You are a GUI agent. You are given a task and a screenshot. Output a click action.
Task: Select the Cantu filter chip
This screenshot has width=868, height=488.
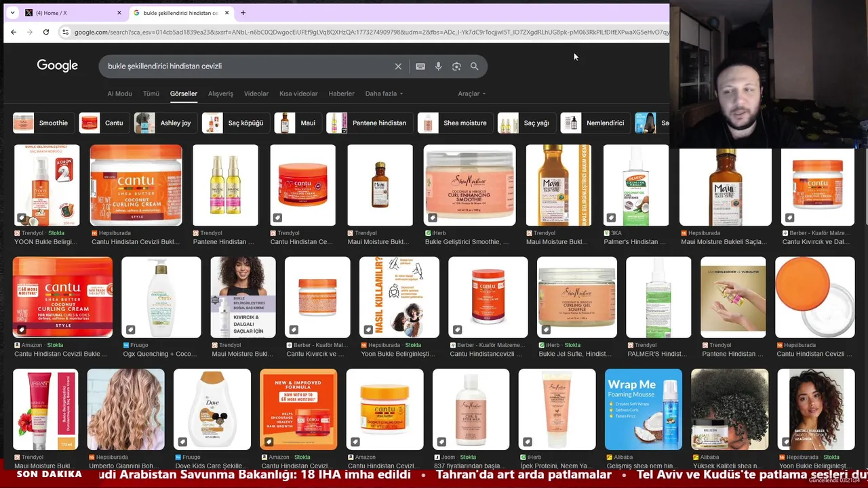[103, 123]
